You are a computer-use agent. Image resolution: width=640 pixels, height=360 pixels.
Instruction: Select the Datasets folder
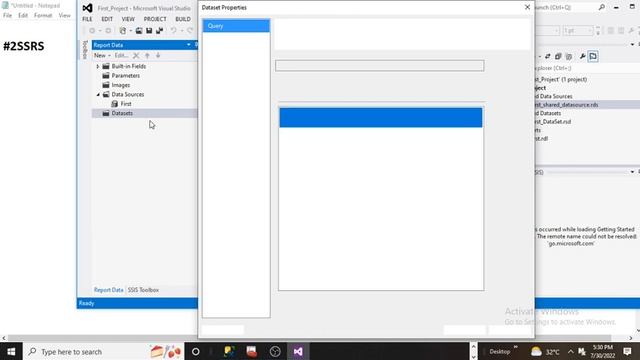coord(122,113)
